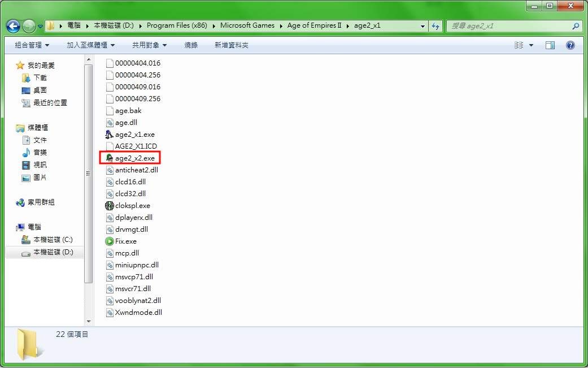Expand the arrow after Microsoft Games breadcrumb
The width and height of the screenshot is (588, 368).
(281, 26)
